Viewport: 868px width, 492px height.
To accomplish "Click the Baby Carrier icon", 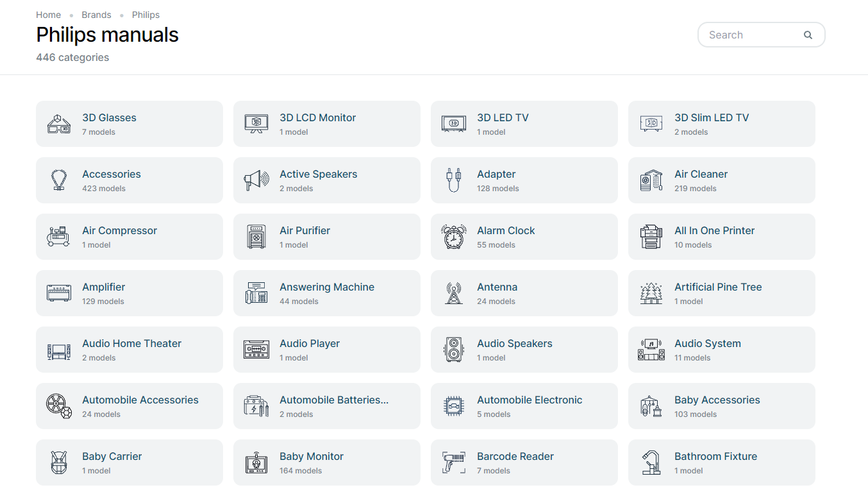I will point(59,462).
